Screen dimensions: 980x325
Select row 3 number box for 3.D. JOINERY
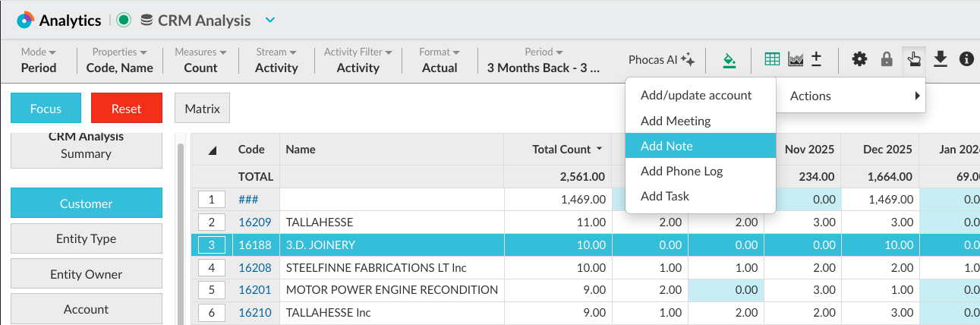[x=212, y=245]
